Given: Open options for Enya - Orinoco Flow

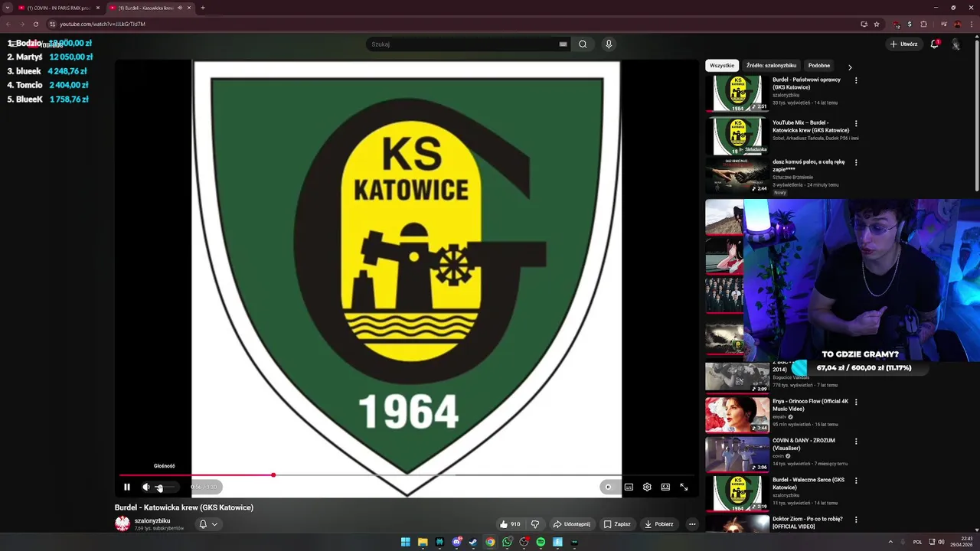Looking at the screenshot, I should coord(856,402).
